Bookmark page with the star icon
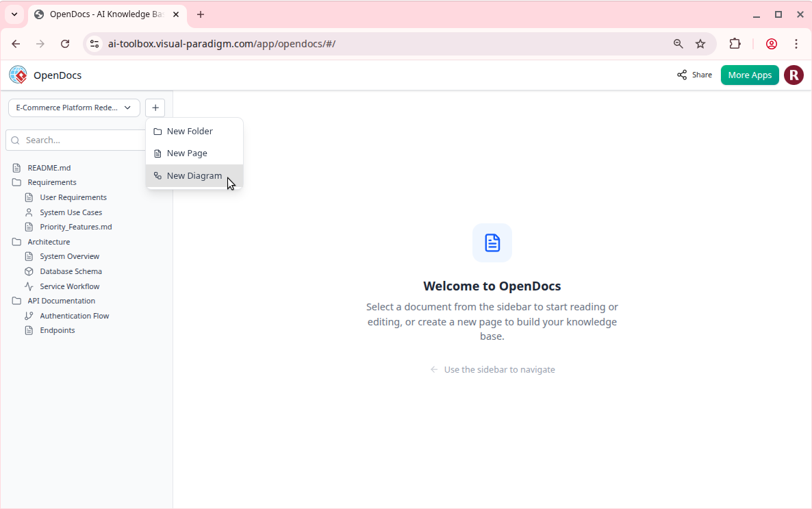This screenshot has height=509, width=812. (700, 44)
